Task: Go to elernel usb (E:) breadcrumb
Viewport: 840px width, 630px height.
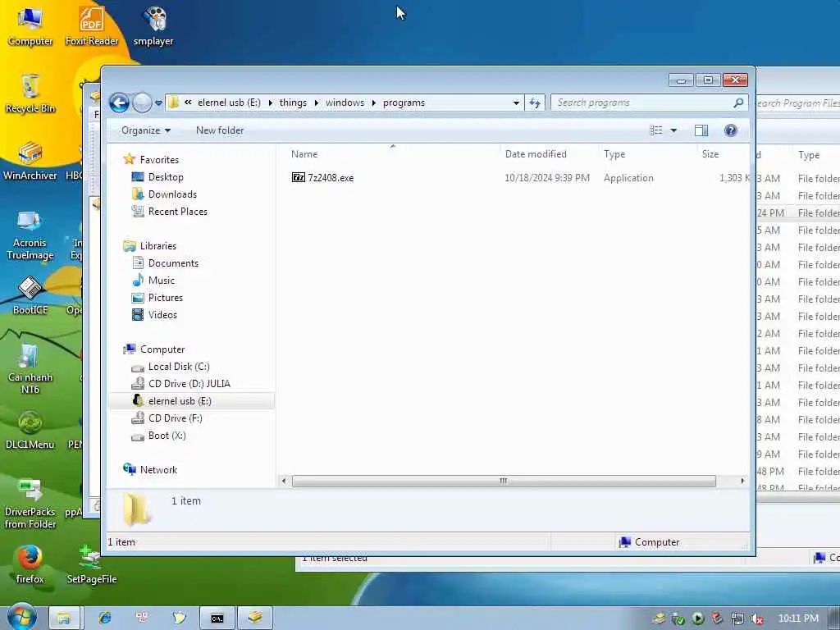Action: [229, 103]
